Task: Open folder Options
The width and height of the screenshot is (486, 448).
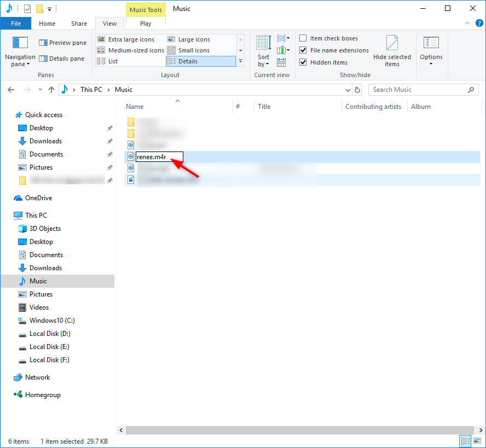Action: [x=431, y=51]
